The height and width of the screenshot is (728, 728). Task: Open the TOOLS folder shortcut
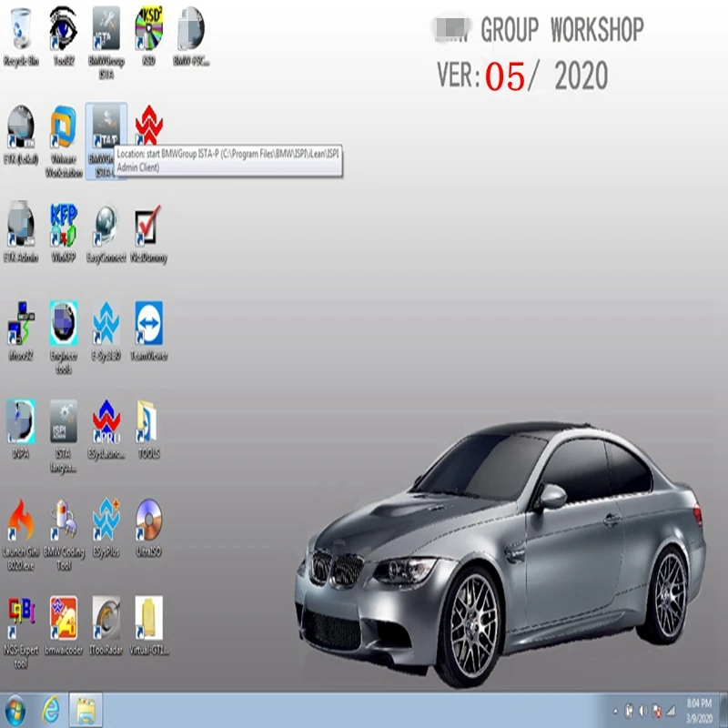(148, 430)
